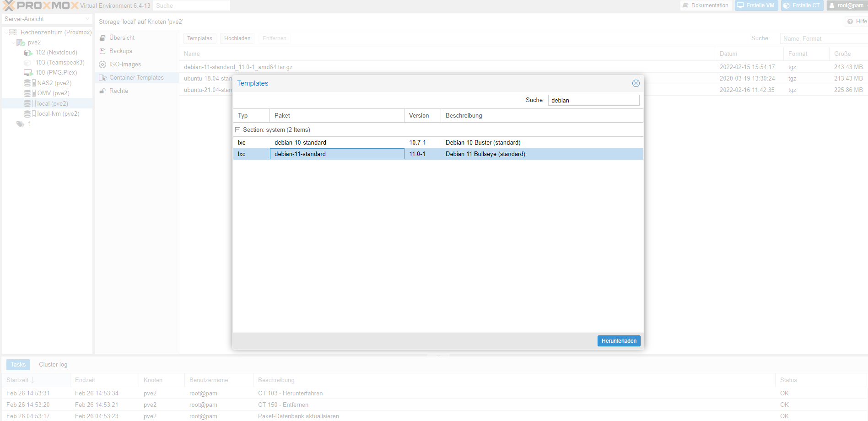
Task: Click the pve2 node icon
Action: (x=21, y=43)
